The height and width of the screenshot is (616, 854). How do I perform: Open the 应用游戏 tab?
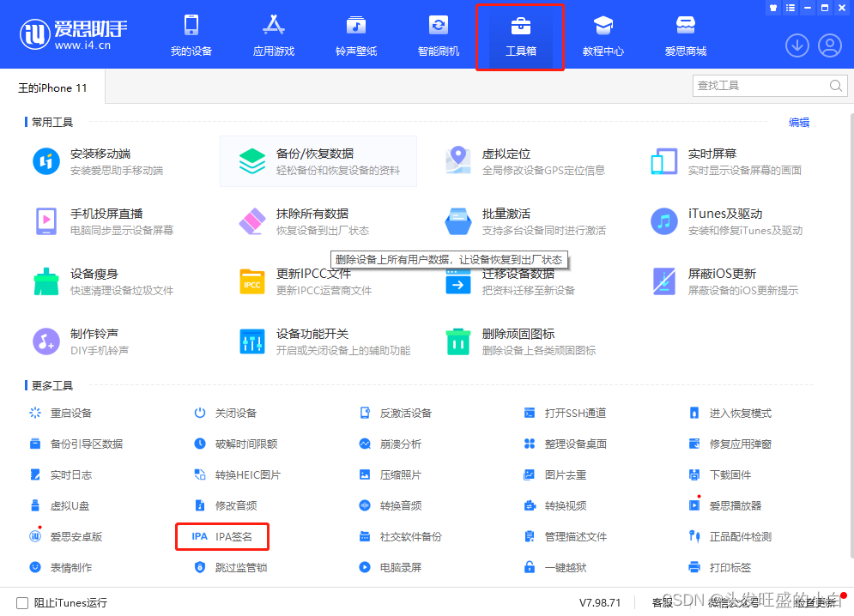click(x=274, y=36)
